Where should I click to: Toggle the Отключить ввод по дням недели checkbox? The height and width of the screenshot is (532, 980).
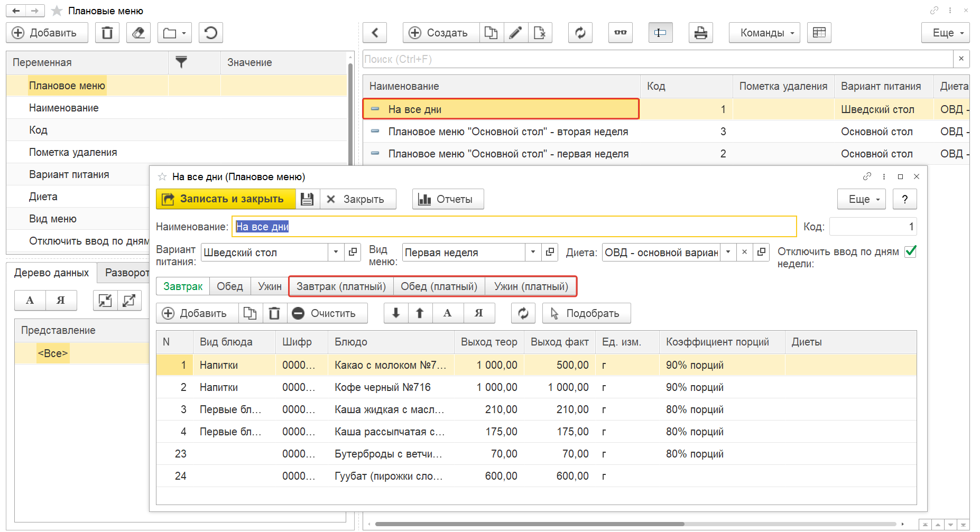coord(910,251)
